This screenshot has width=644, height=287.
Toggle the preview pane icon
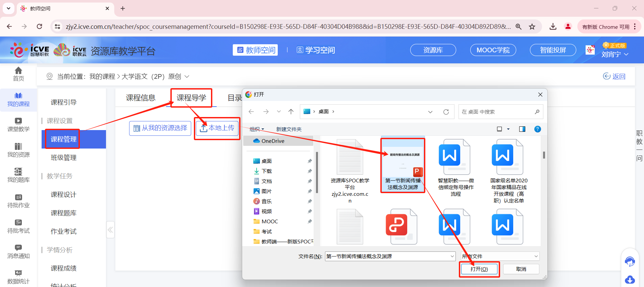[x=522, y=129]
